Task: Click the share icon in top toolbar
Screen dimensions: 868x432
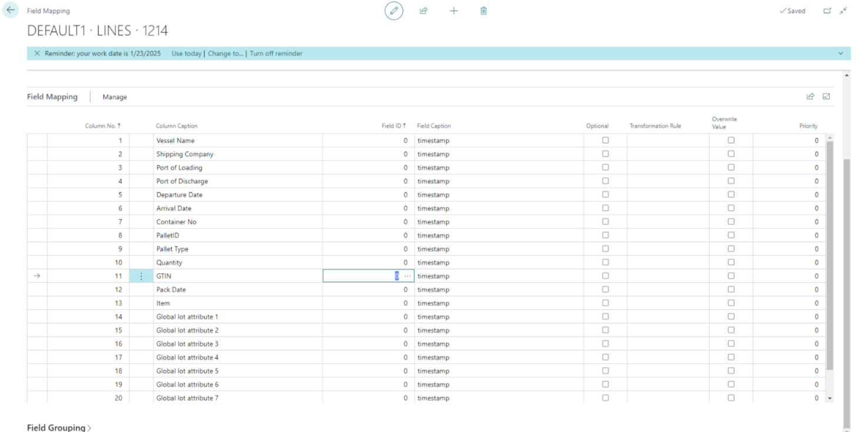Action: [x=423, y=11]
